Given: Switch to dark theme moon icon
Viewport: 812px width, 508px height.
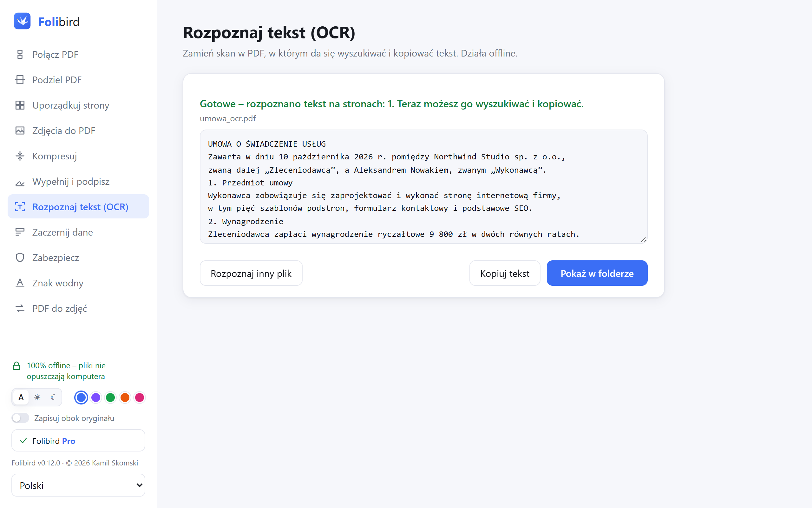Looking at the screenshot, I should [x=53, y=398].
